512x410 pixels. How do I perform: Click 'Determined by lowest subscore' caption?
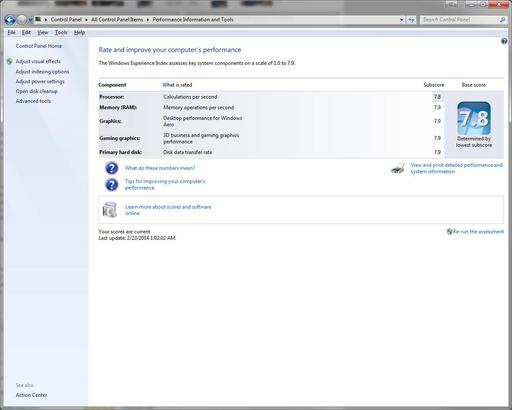[x=474, y=142]
